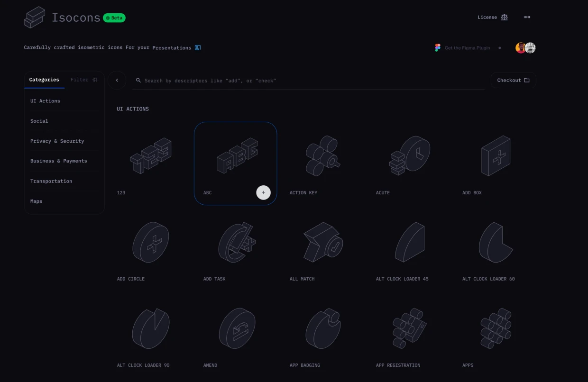Select the App Registration icon
The height and width of the screenshot is (382, 588).
tap(410, 328)
